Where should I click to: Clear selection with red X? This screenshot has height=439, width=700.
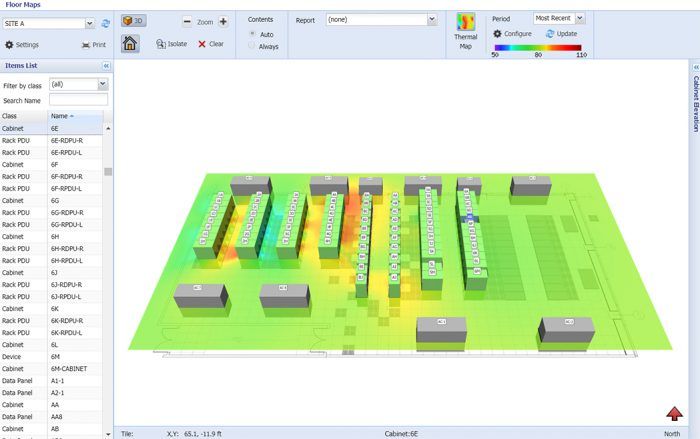(211, 44)
